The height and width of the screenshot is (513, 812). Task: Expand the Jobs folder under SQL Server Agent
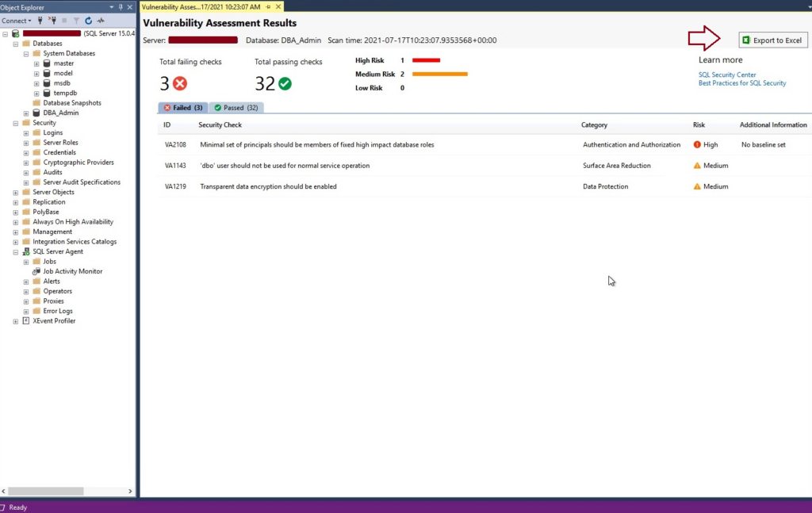[26, 262]
